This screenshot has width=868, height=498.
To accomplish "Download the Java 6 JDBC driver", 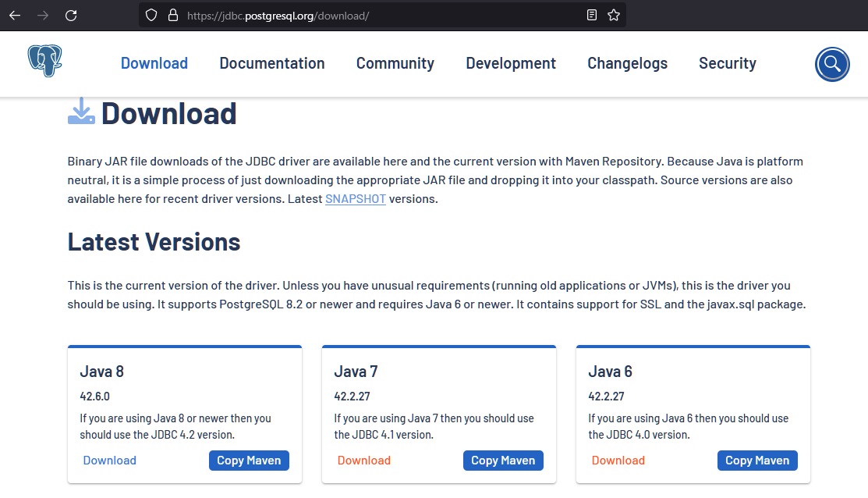I will click(618, 461).
